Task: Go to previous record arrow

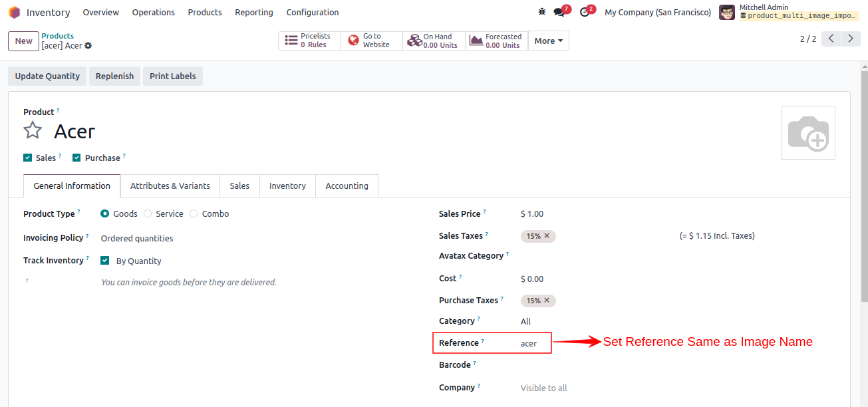Action: (831, 39)
